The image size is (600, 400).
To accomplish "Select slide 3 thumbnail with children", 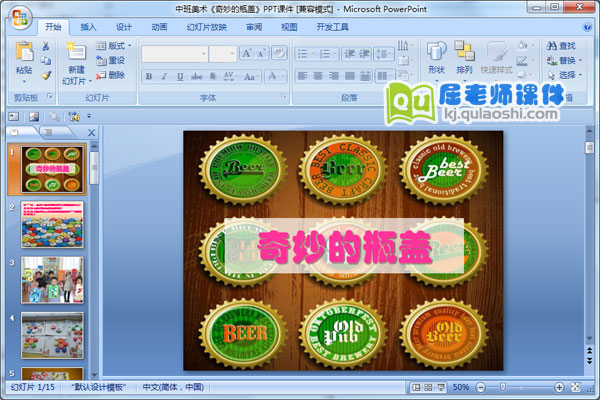I will (52, 280).
